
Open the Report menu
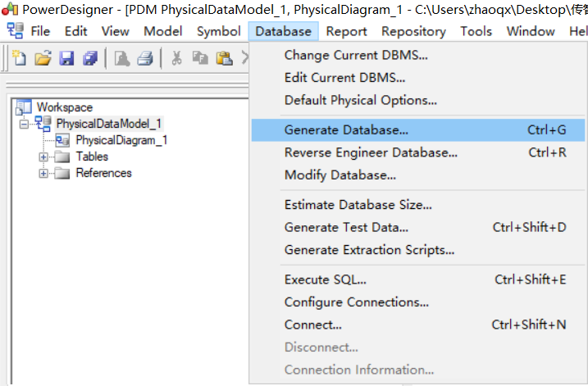point(346,31)
